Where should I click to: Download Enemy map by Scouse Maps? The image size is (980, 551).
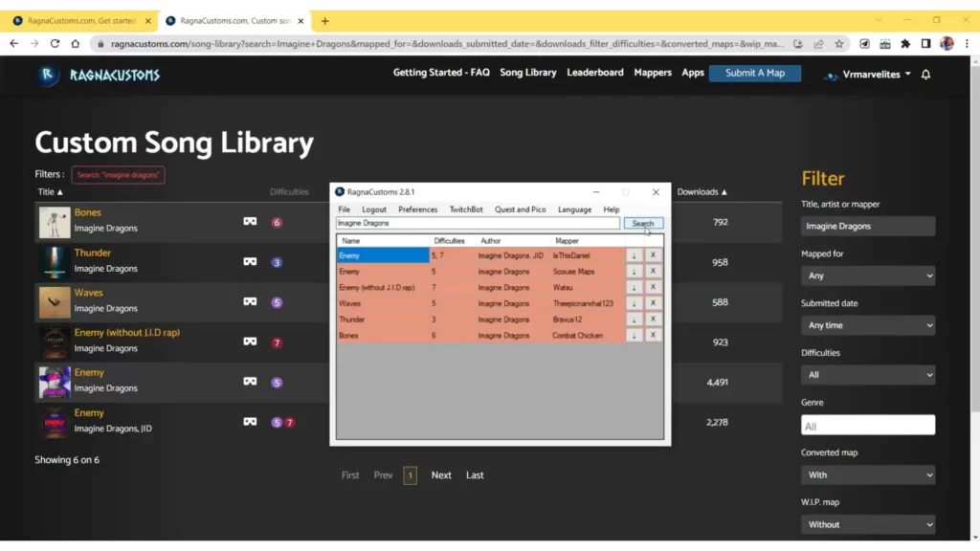point(634,271)
